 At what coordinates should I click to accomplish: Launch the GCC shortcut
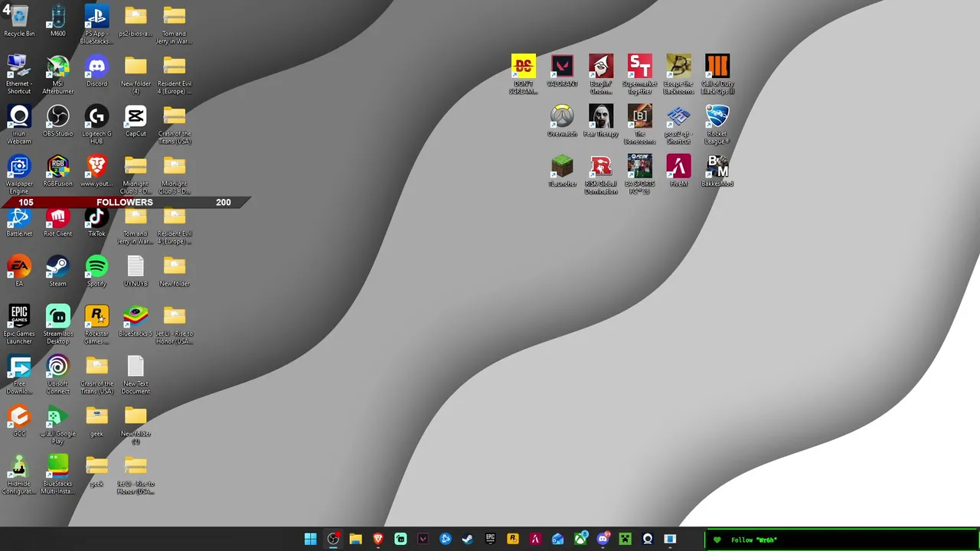point(19,421)
